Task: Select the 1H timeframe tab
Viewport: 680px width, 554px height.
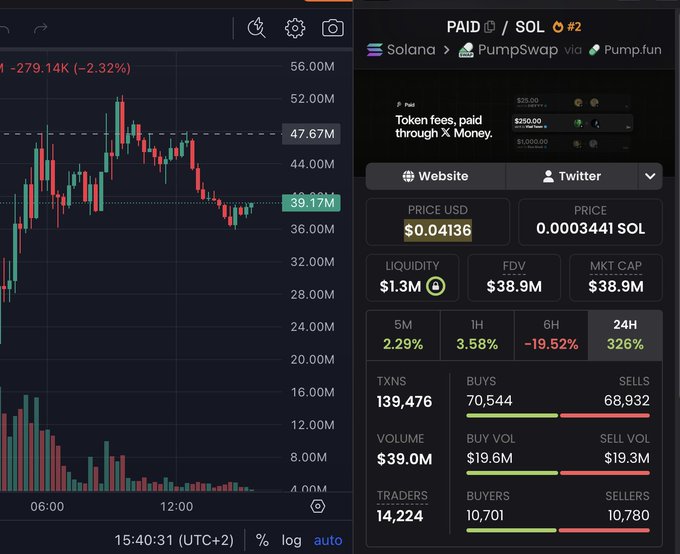Action: tap(477, 335)
